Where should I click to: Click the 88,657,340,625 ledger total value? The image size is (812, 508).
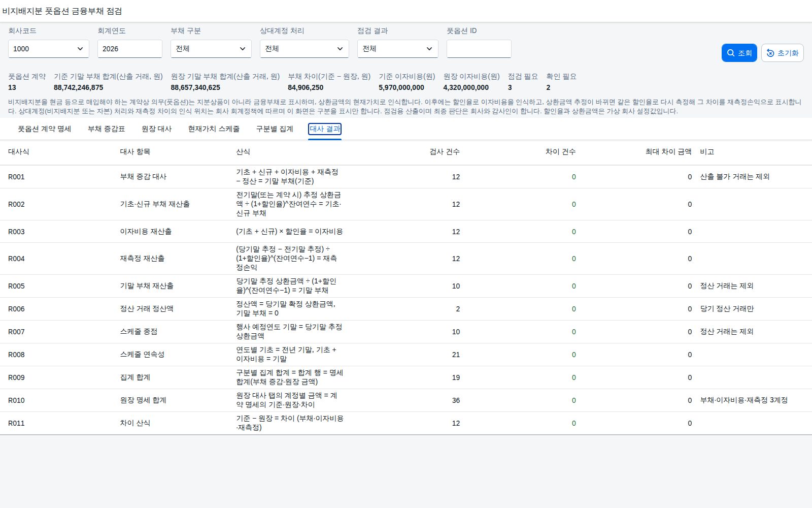coord(195,87)
